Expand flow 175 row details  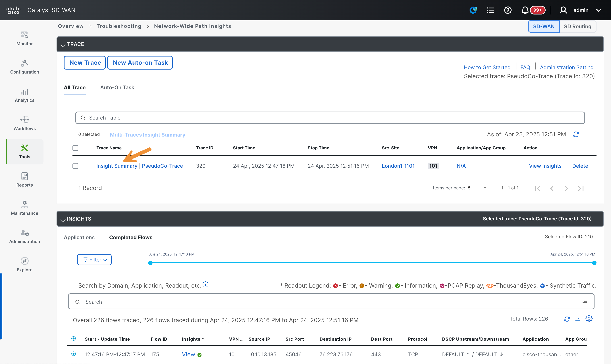[x=73, y=354]
